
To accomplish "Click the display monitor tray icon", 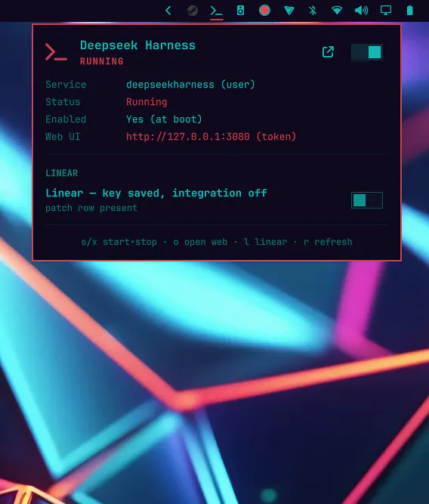I will pyautogui.click(x=386, y=11).
